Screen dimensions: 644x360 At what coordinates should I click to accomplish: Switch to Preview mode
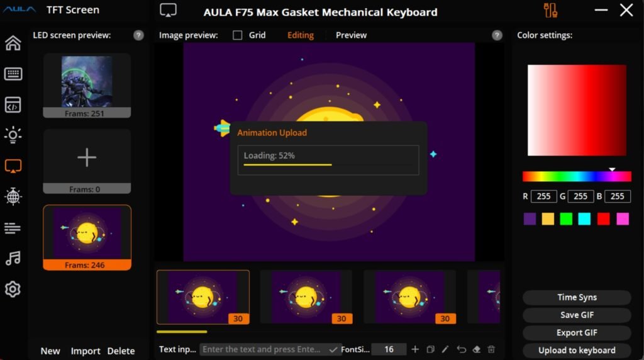pos(351,35)
